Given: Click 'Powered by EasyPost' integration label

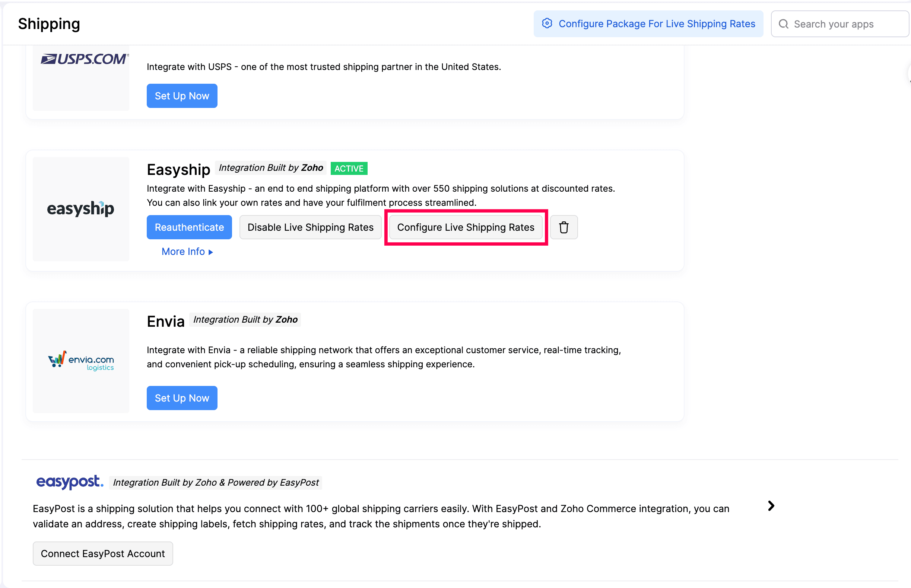Looking at the screenshot, I should tap(216, 482).
